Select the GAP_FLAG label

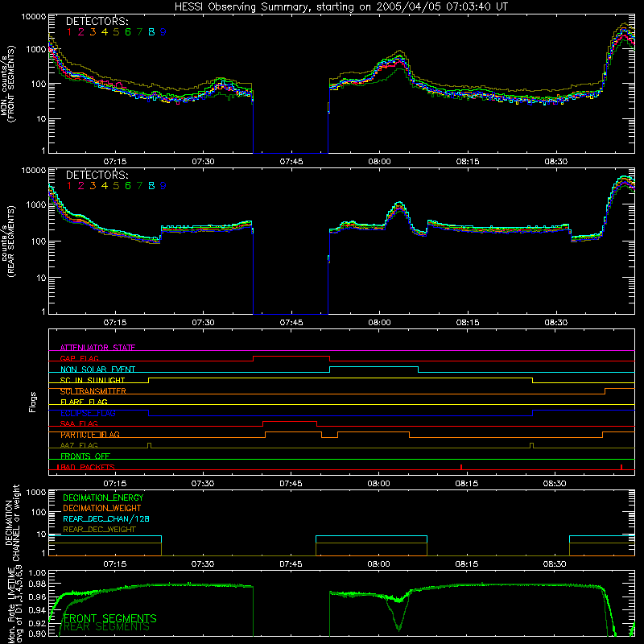(79, 358)
